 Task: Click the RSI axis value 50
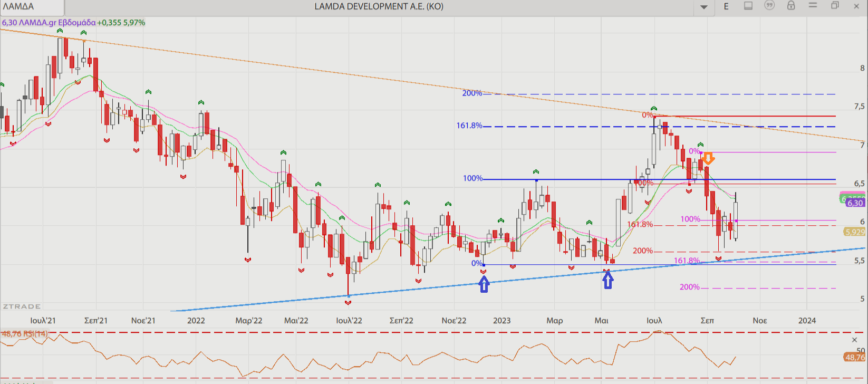click(861, 350)
